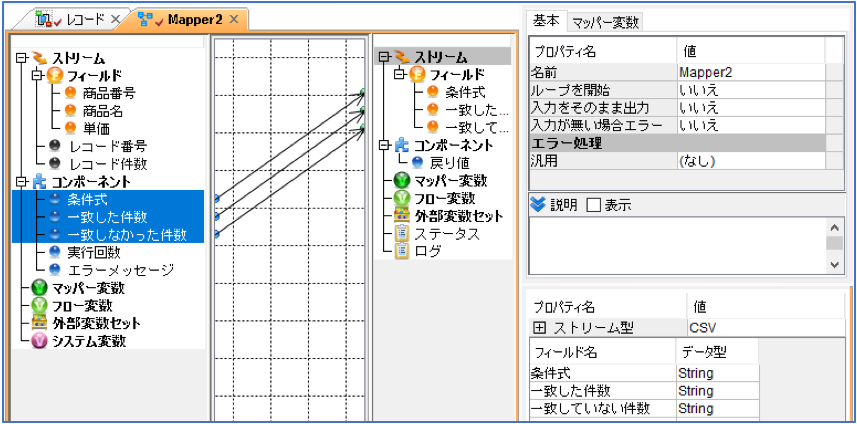Open the 基本 properties tab
857x424 pixels.
pos(546,21)
